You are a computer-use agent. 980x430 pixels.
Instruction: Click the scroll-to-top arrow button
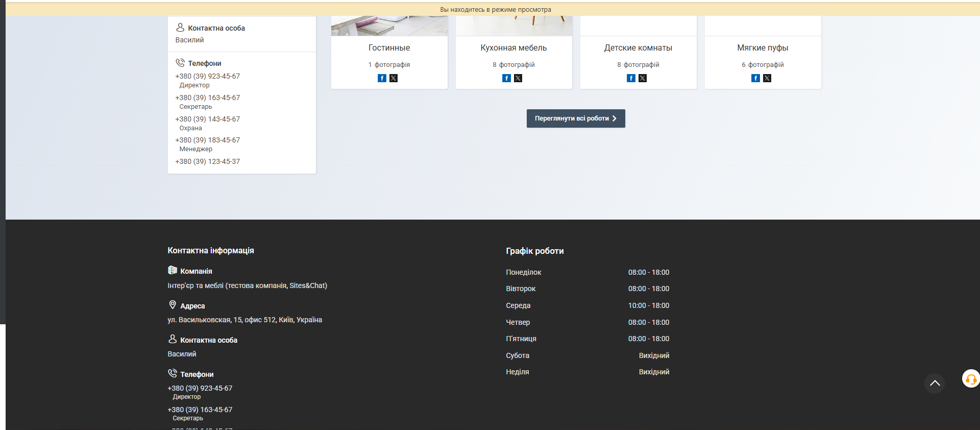click(x=934, y=383)
